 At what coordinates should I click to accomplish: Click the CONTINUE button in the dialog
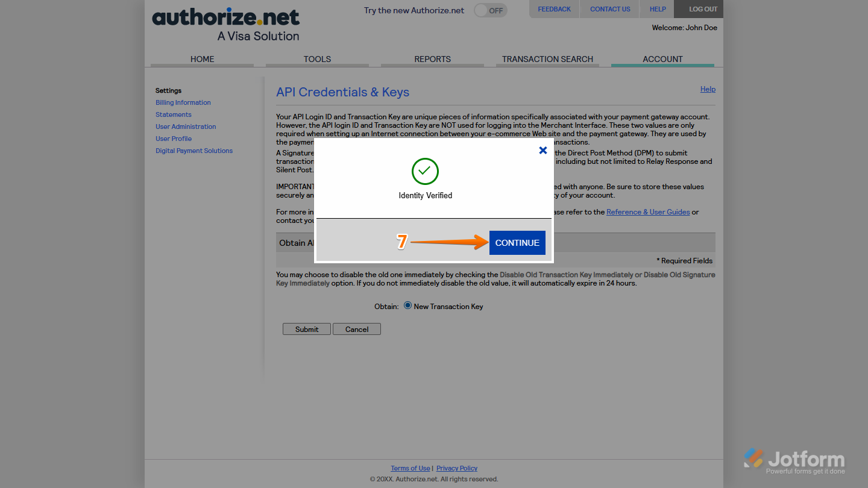pyautogui.click(x=517, y=242)
